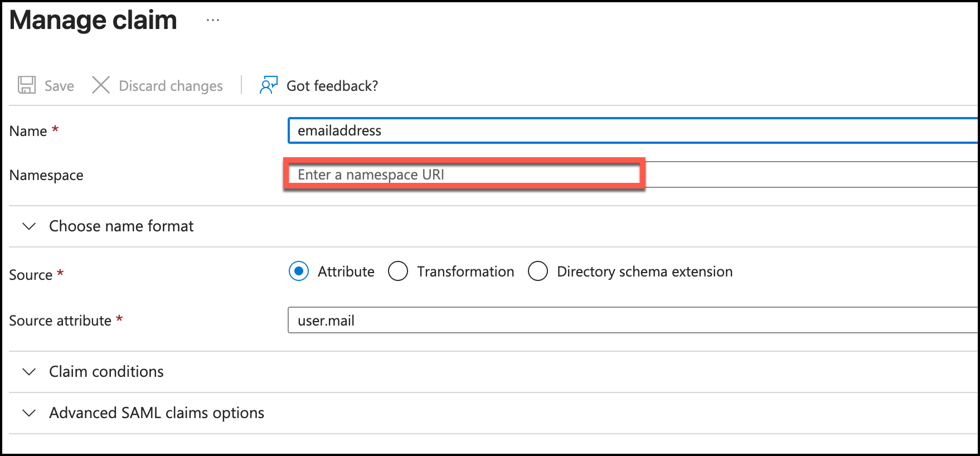Expand the Claim conditions section

tap(106, 372)
